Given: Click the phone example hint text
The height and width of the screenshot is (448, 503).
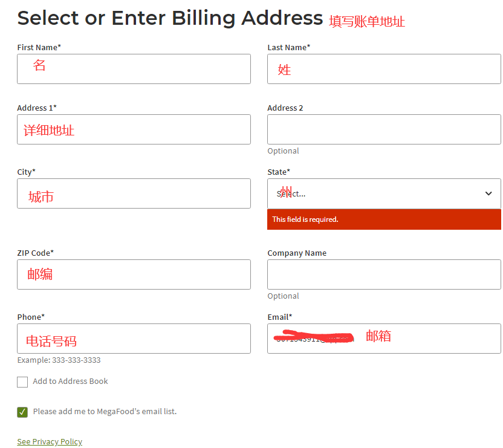Looking at the screenshot, I should point(59,360).
